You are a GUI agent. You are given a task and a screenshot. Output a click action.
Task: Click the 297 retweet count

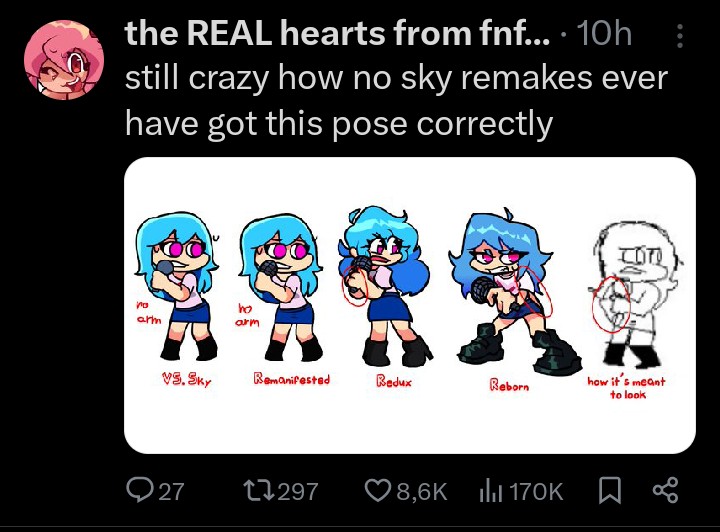(298, 491)
